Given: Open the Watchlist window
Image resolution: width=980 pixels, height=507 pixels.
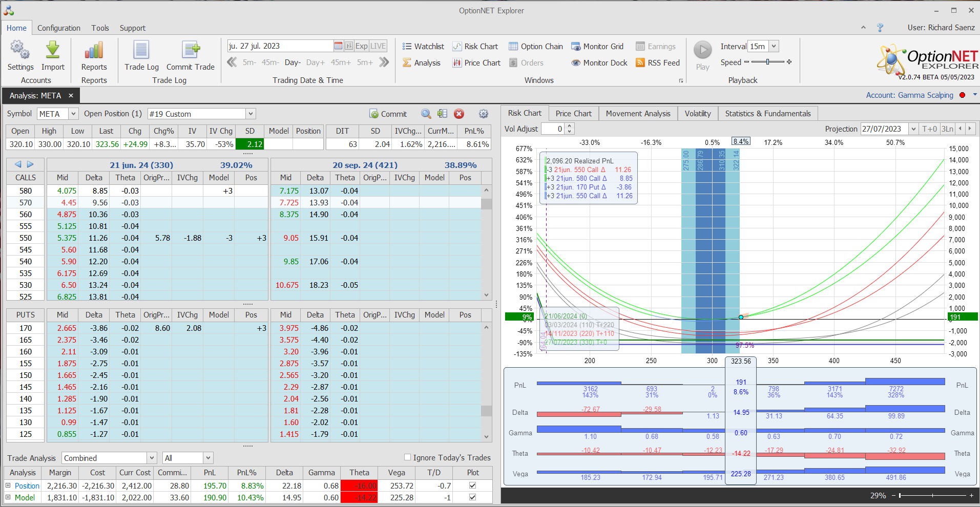Looking at the screenshot, I should 423,46.
